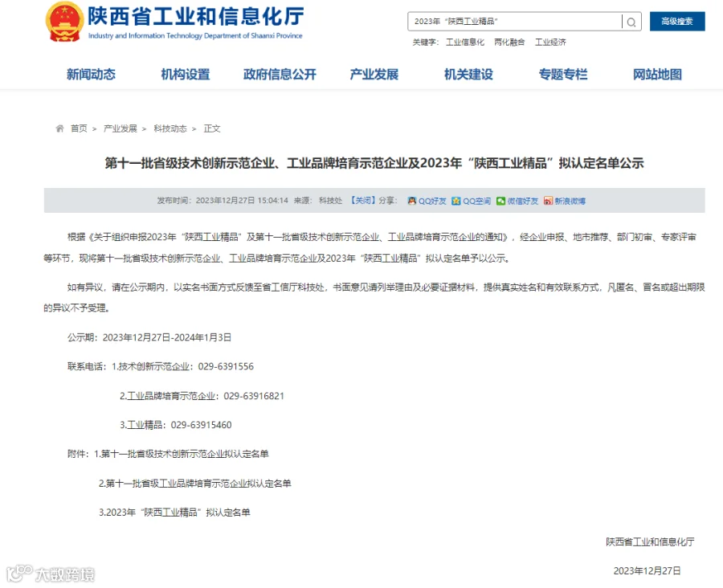
Task: Click the article headline text
Action: [x=374, y=163]
